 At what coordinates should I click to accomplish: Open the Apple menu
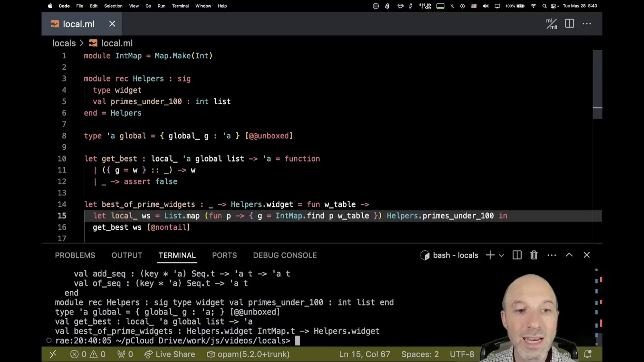50,6
